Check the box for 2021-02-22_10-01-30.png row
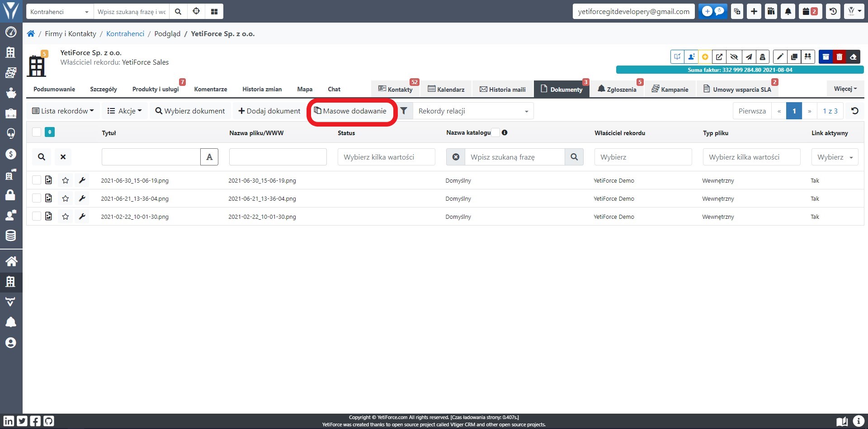 point(37,216)
